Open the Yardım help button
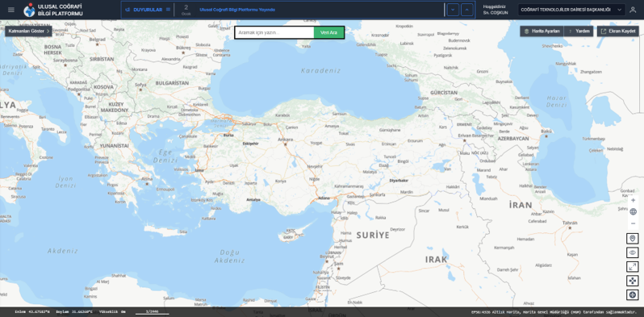Screen dimensions: 644x317 pyautogui.click(x=579, y=31)
